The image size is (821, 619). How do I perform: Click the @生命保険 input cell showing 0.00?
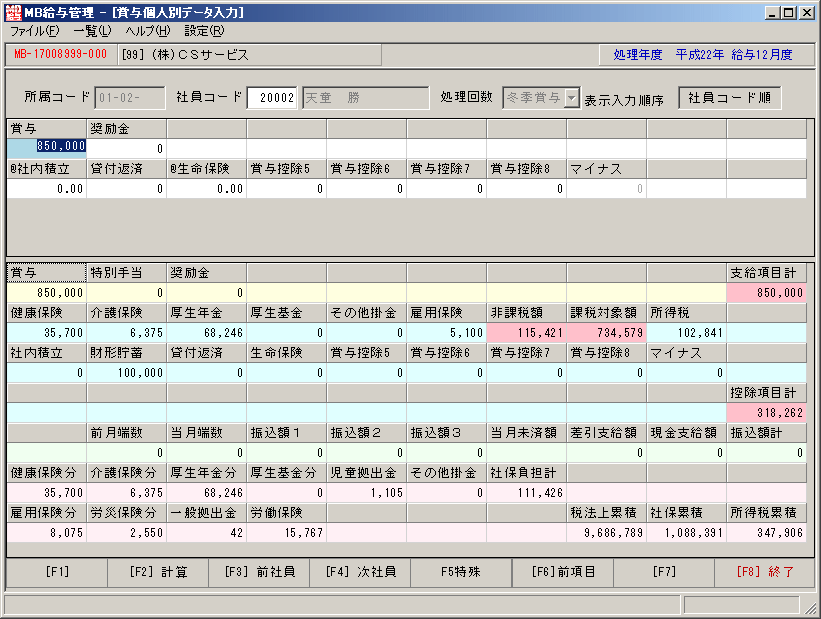[207, 189]
